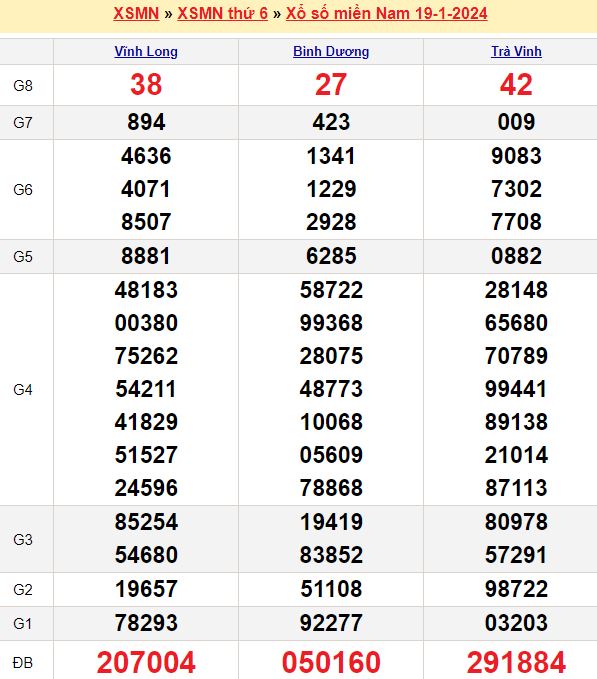Select Bình Dương G2 number 51108
597x679 pixels.
point(331,589)
